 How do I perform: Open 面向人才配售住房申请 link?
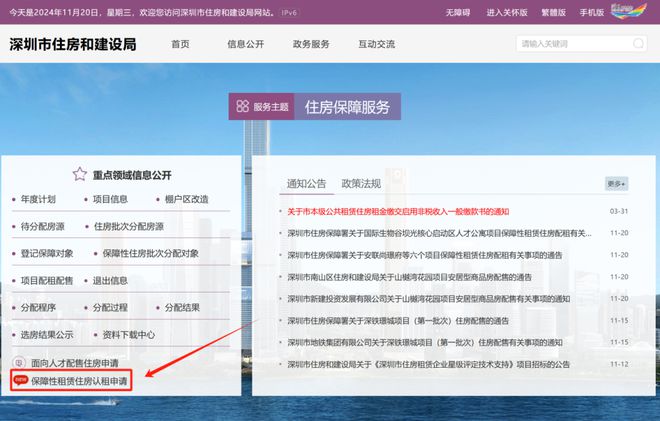tap(75, 362)
